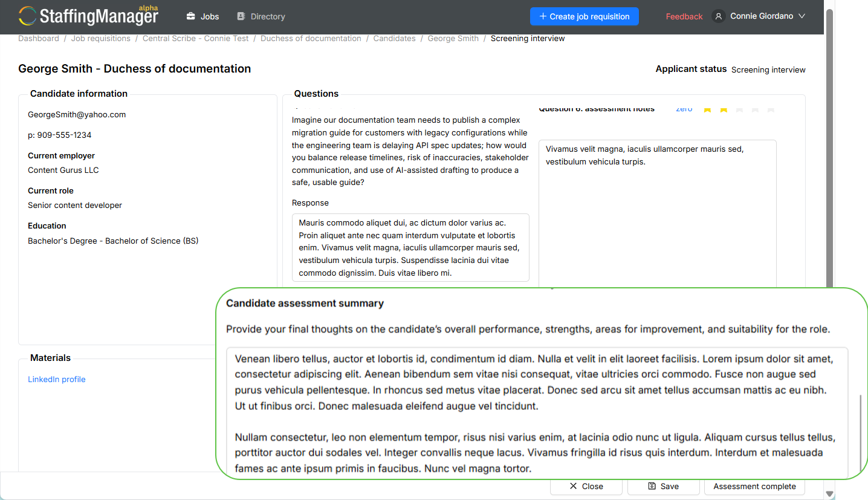868x500 pixels.
Task: Click the Bachelor of Science (BS) education text
Action: tap(152, 241)
